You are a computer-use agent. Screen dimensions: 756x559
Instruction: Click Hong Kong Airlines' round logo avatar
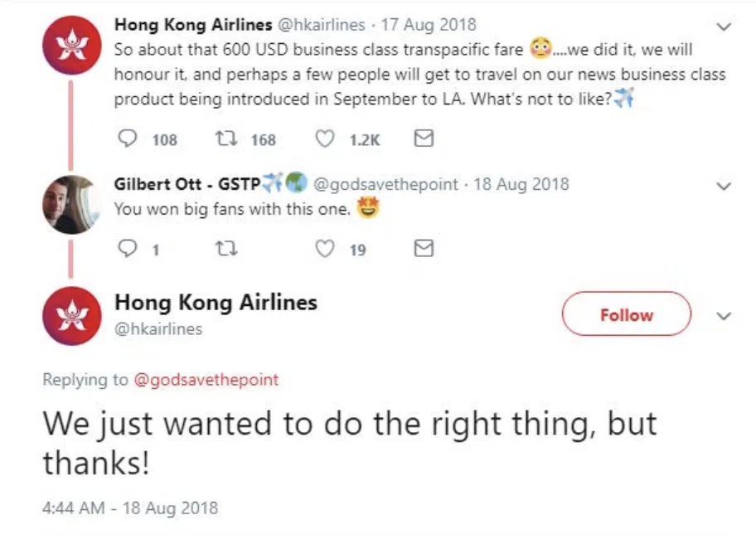(x=71, y=43)
